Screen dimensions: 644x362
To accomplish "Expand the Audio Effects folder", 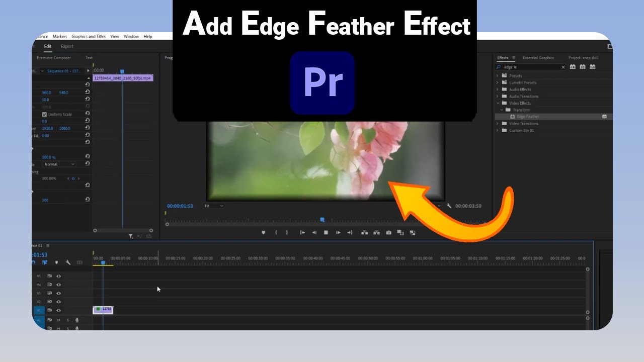I will click(x=498, y=89).
